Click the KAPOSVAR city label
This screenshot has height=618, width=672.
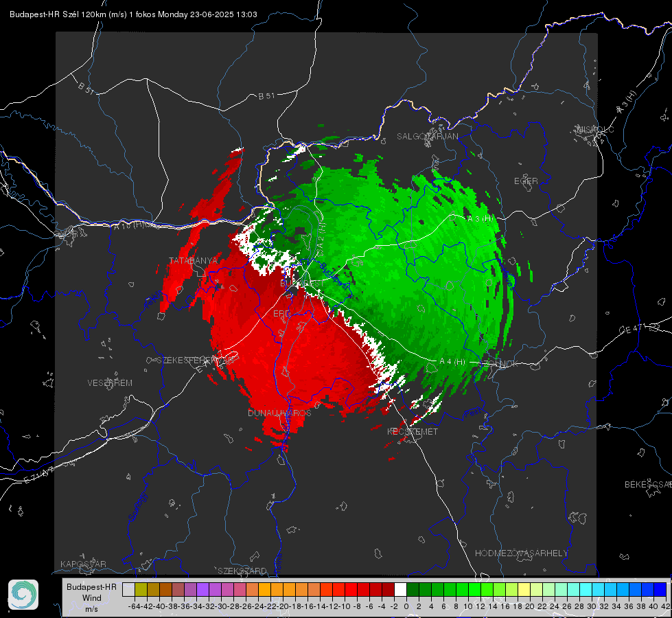83,564
